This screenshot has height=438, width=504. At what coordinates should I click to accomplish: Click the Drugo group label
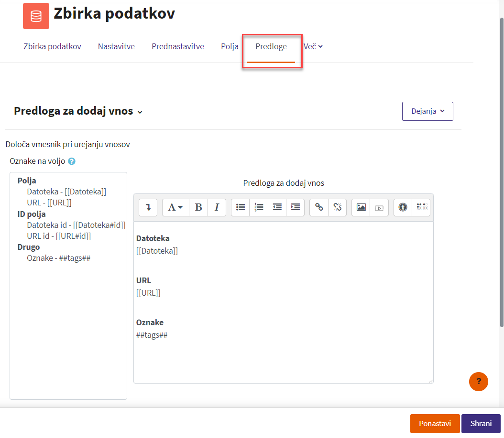29,247
